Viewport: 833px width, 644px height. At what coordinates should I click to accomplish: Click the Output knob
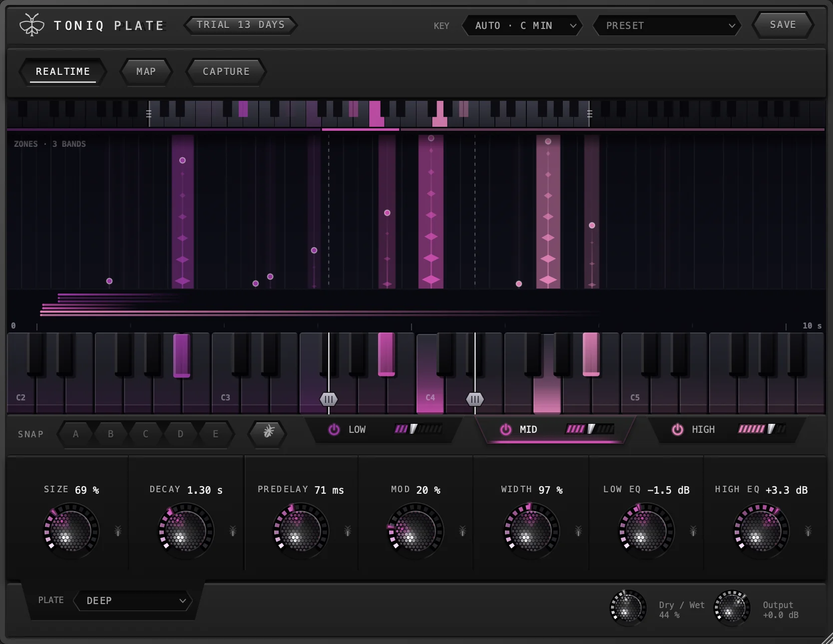point(732,608)
